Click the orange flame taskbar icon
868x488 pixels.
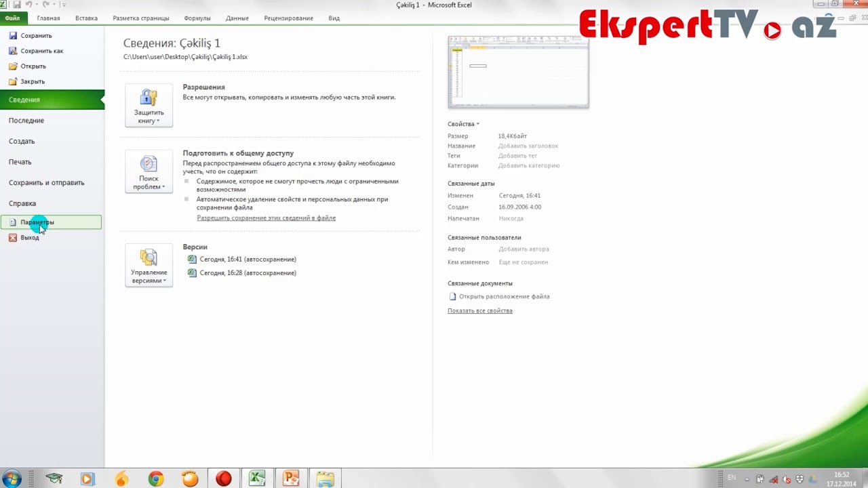coord(122,479)
